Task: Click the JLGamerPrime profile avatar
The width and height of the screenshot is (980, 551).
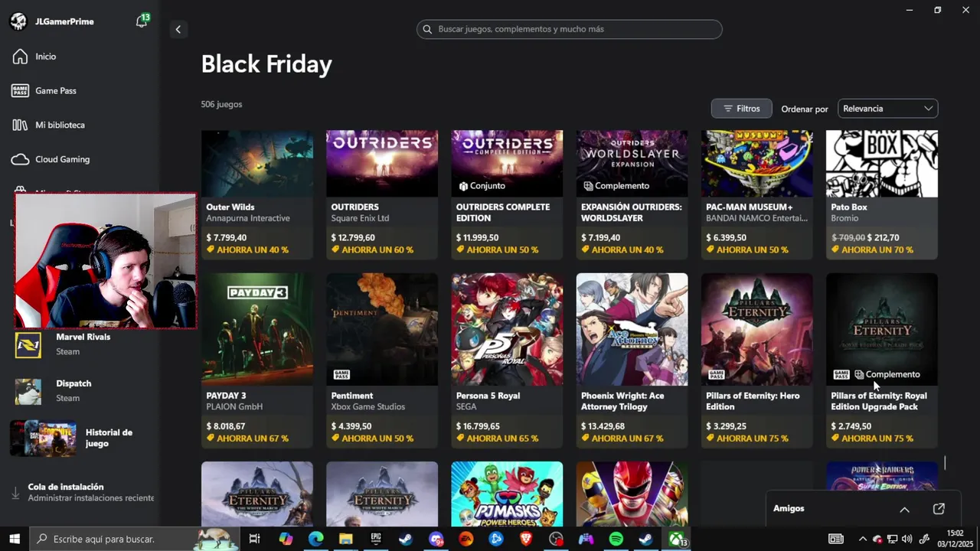Action: [18, 21]
